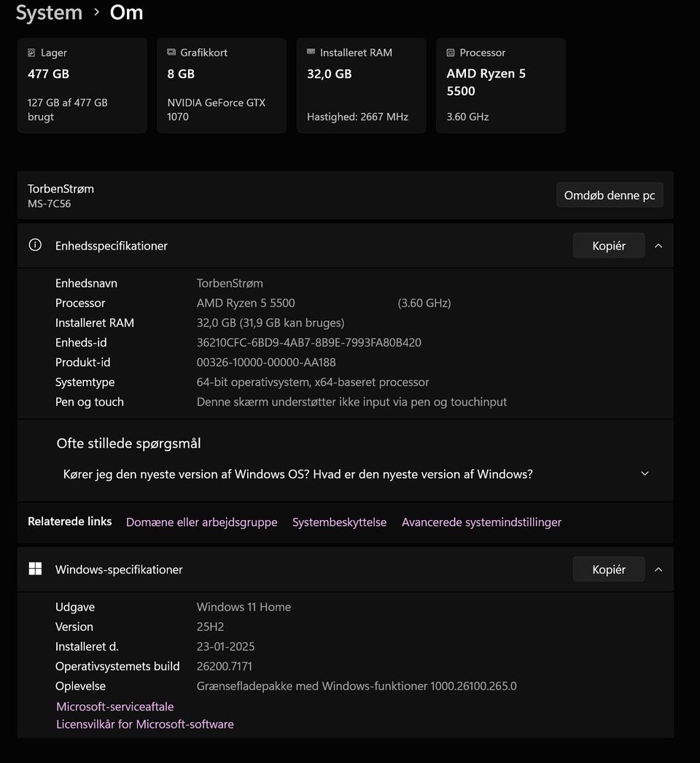Open the Lager 477 GB storage card
The width and height of the screenshot is (700, 763).
(82, 85)
